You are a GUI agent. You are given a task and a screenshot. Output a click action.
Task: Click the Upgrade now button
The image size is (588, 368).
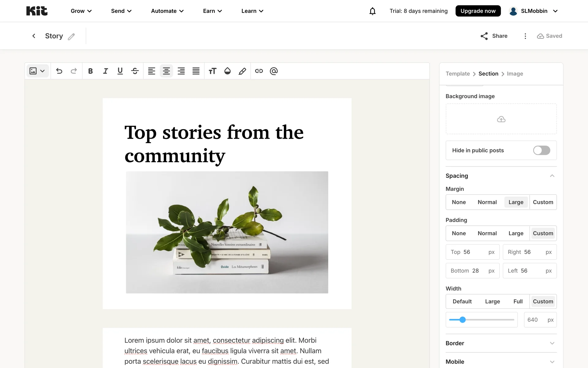click(x=478, y=11)
